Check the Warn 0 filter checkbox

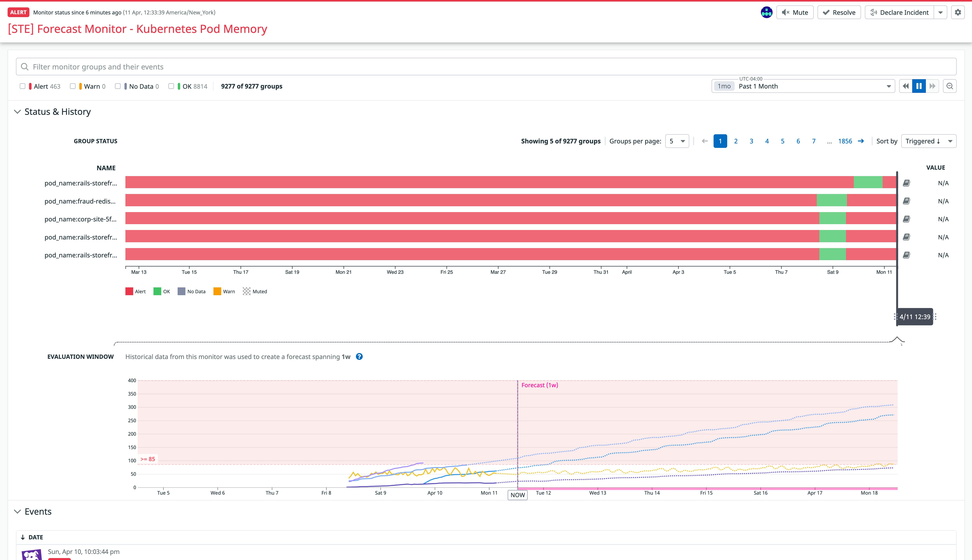click(73, 86)
